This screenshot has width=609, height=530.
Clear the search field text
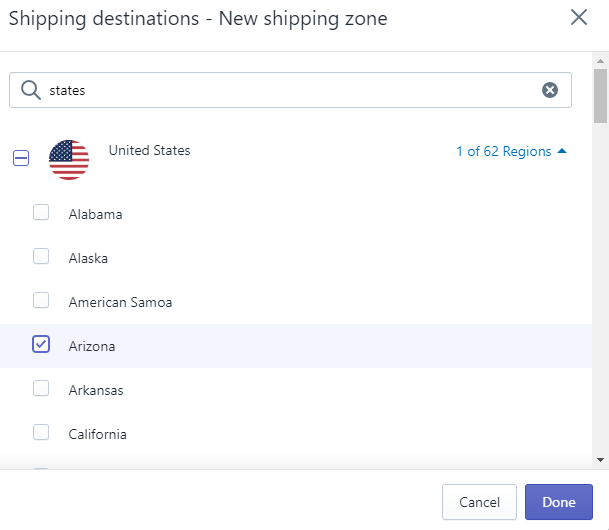click(550, 90)
